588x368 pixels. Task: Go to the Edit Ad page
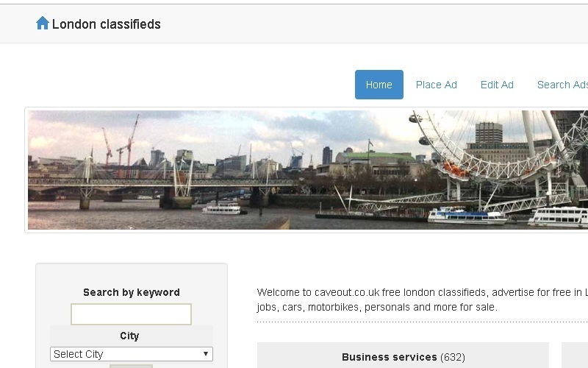click(x=497, y=85)
